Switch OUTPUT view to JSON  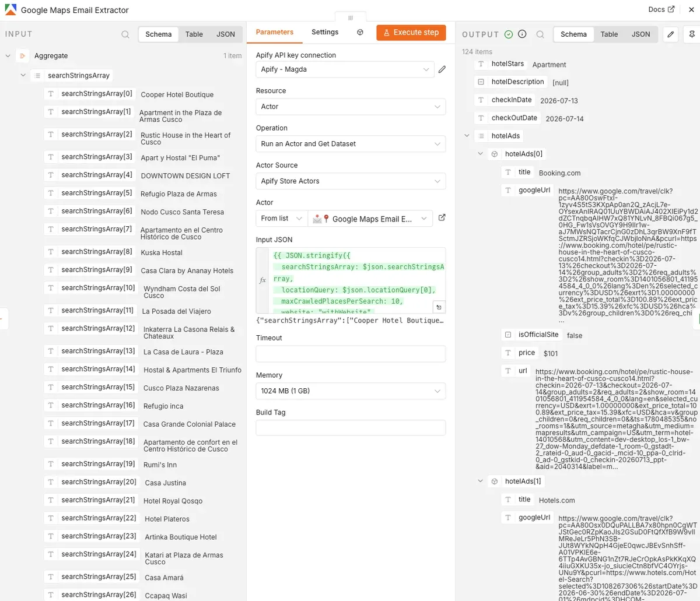point(640,34)
